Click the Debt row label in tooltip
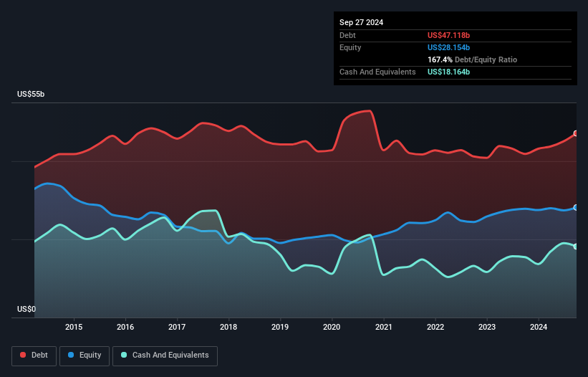The width and height of the screenshot is (588, 377). pyautogui.click(x=347, y=35)
